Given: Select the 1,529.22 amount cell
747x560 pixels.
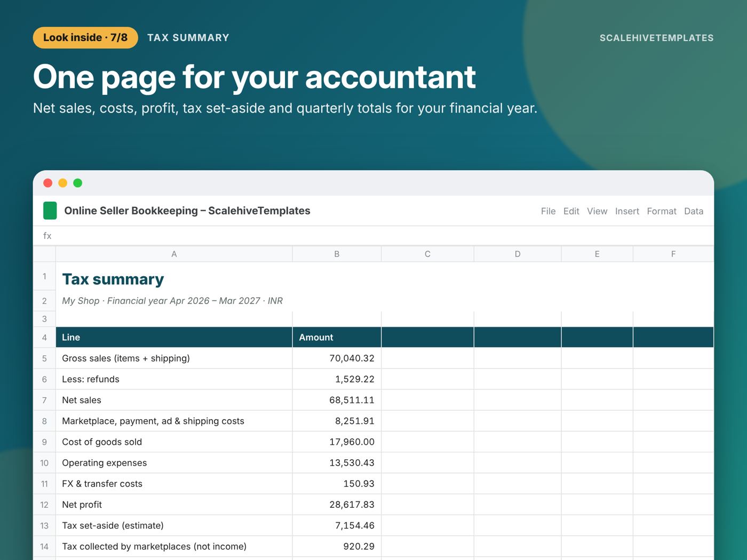Looking at the screenshot, I should [337, 379].
